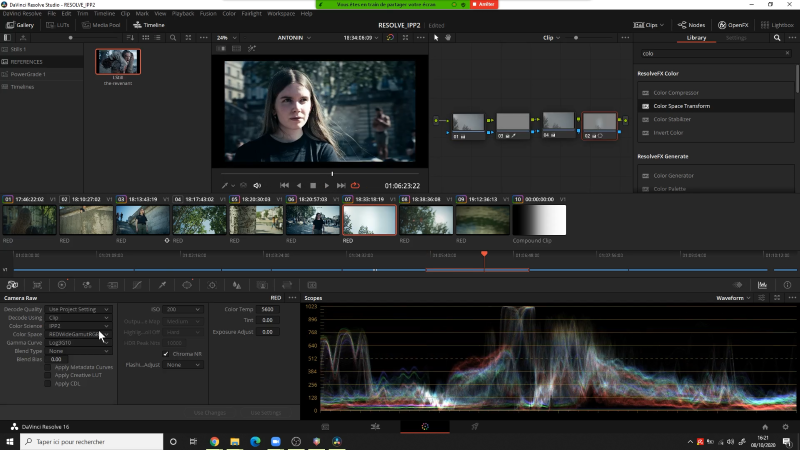Image resolution: width=800 pixels, height=450 pixels.
Task: Open the Color Wheels palette
Action: point(62,285)
